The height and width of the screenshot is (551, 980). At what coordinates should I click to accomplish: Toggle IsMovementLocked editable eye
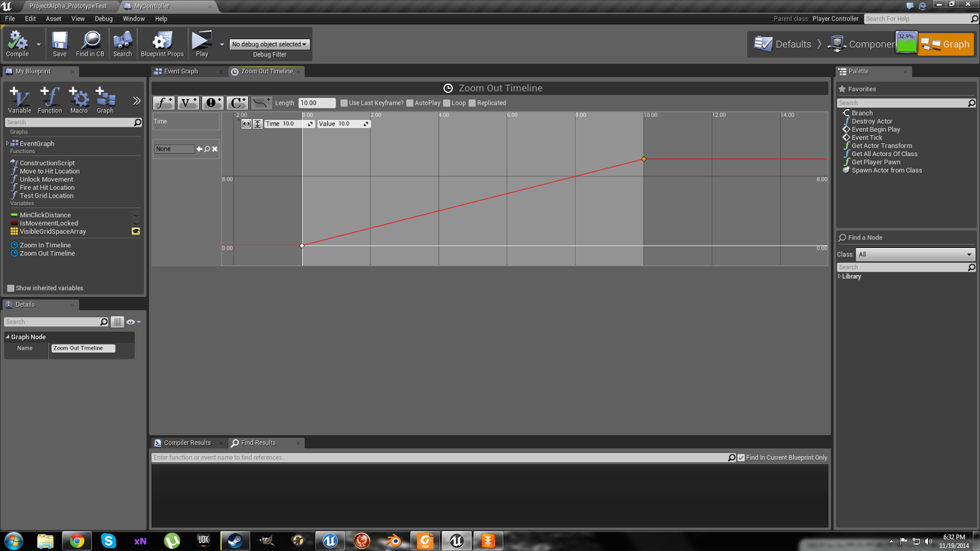tap(136, 223)
